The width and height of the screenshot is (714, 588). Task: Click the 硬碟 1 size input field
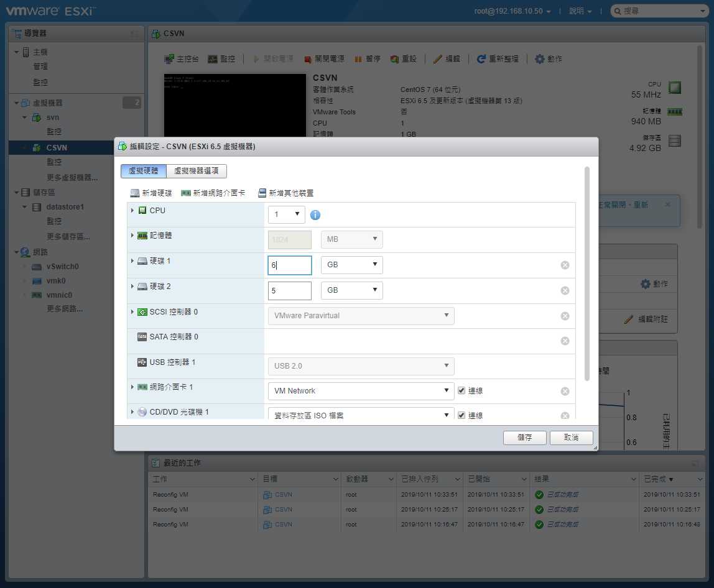(x=290, y=265)
